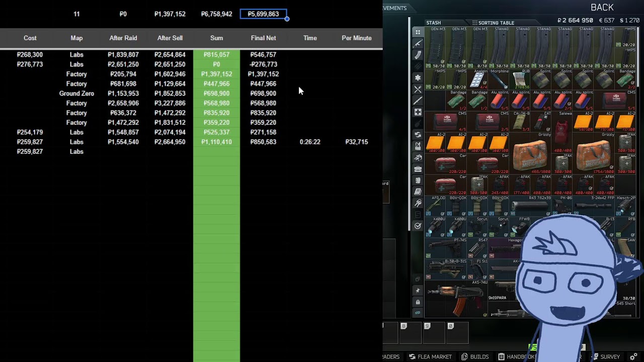Filter stash by weapons rifle icon
The height and width of the screenshot is (362, 644).
point(418,44)
